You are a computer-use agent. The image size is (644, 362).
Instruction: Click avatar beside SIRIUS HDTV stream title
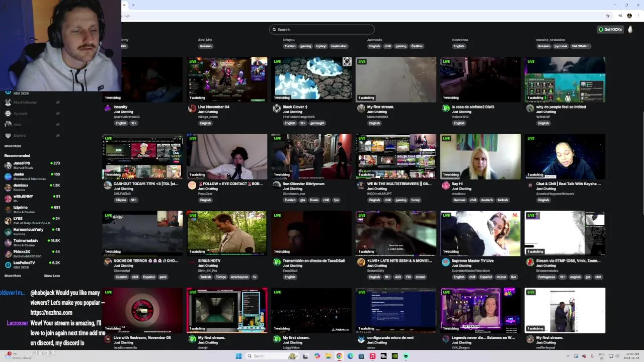[x=192, y=262]
